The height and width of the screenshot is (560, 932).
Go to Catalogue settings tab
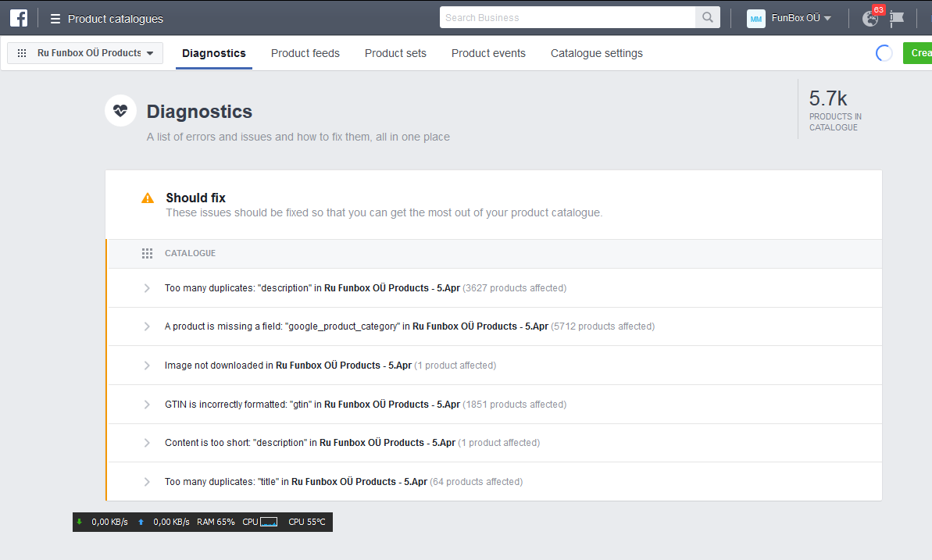click(597, 53)
